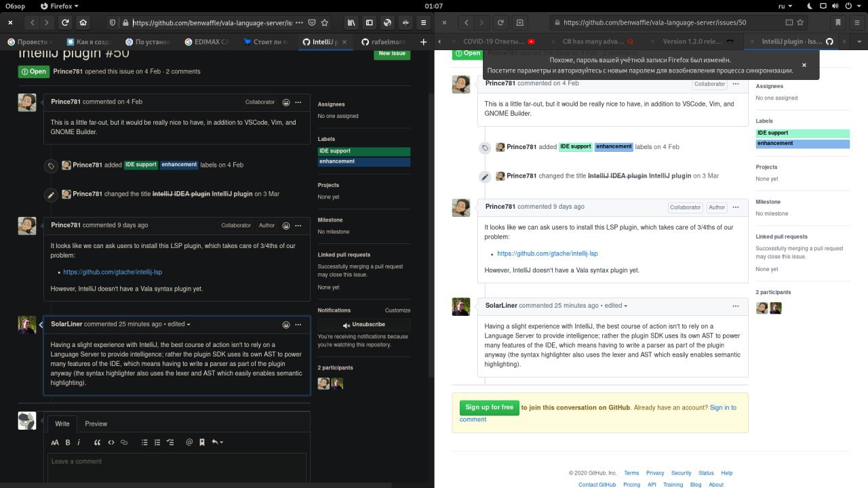Add numbered list in comment editor
The width and height of the screenshot is (868, 488).
coord(157,443)
